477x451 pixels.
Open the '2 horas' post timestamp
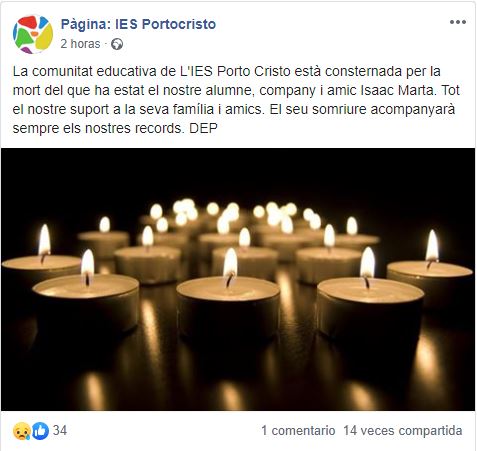[80, 44]
